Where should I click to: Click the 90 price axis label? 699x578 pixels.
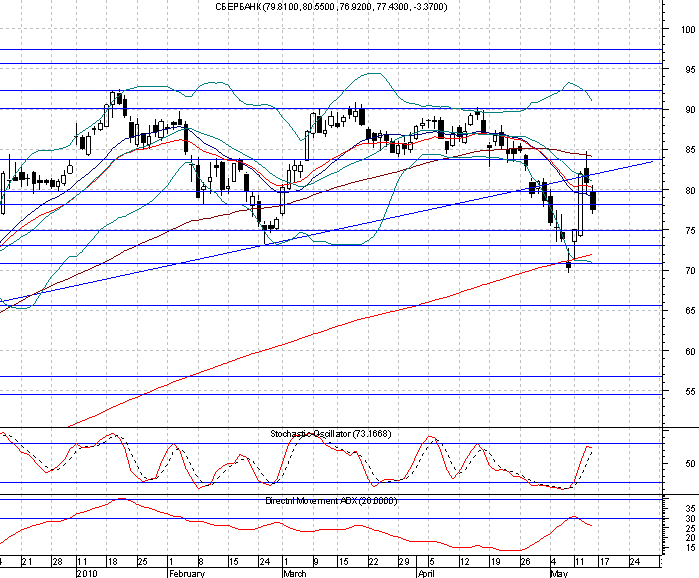tap(690, 110)
